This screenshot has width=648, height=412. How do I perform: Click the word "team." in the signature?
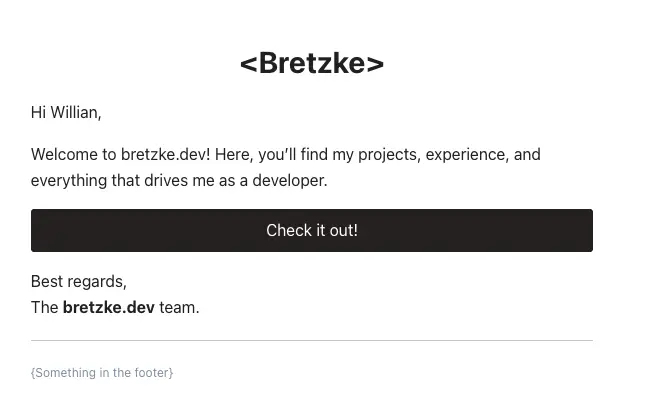(179, 308)
